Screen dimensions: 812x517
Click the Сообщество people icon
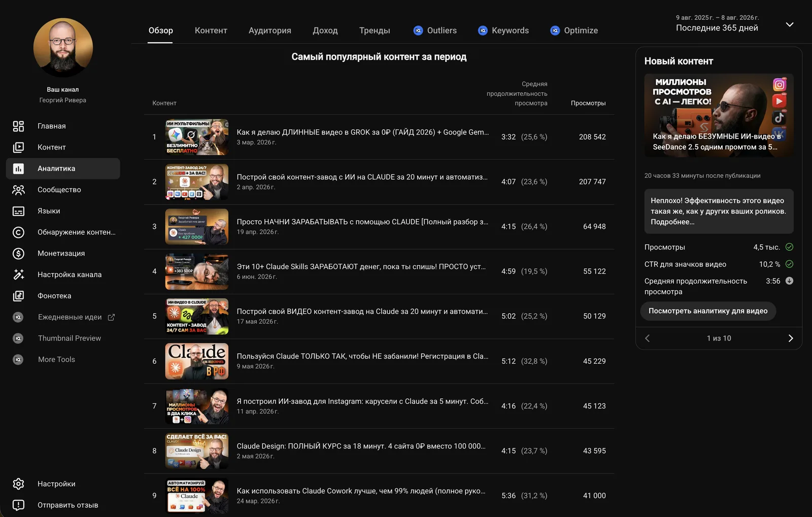(18, 190)
